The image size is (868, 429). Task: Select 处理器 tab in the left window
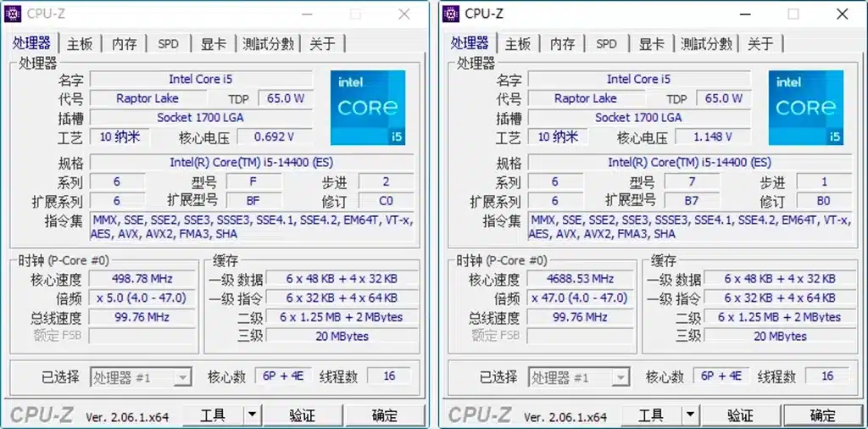(31, 42)
